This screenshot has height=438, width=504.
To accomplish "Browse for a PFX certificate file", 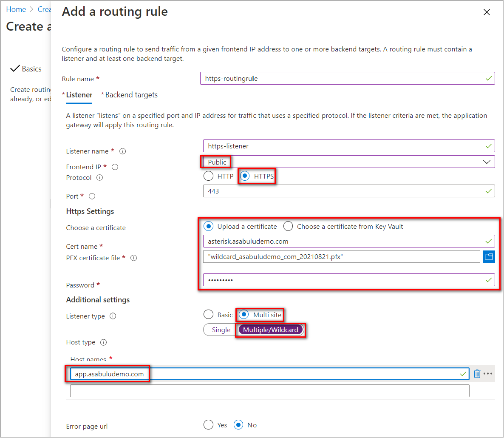I will tap(489, 256).
